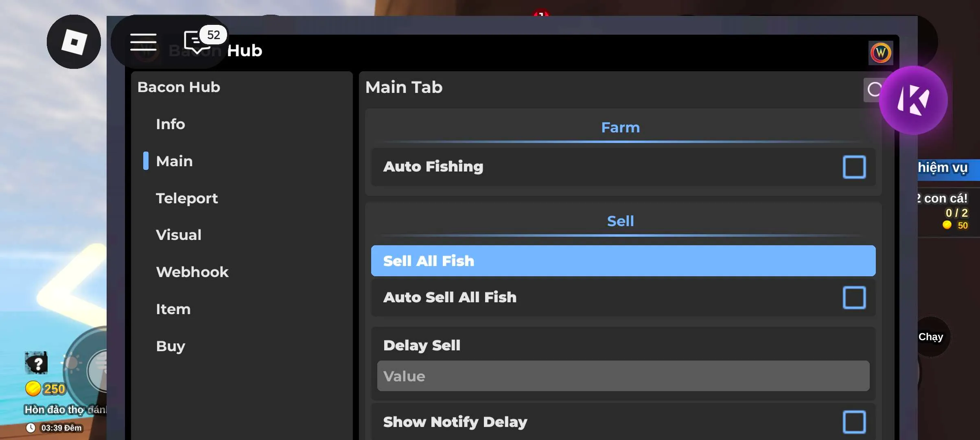Tap the Chạy run button
The height and width of the screenshot is (440, 980).
(931, 337)
